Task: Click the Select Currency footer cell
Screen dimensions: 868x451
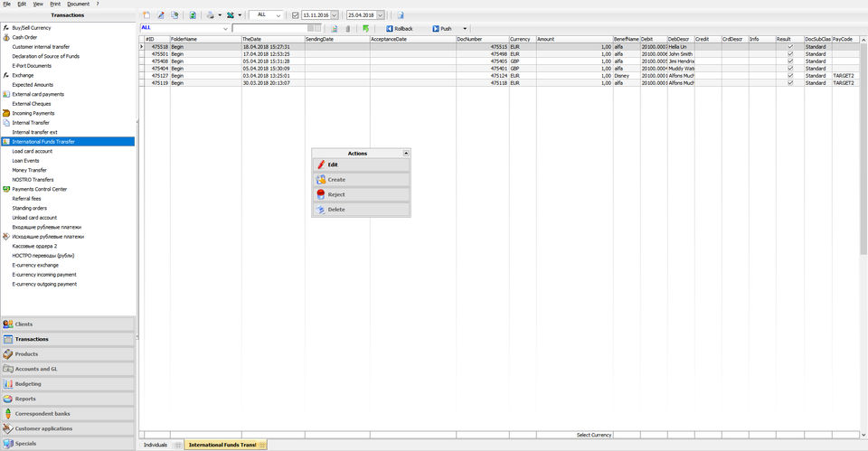Action: 574,435
